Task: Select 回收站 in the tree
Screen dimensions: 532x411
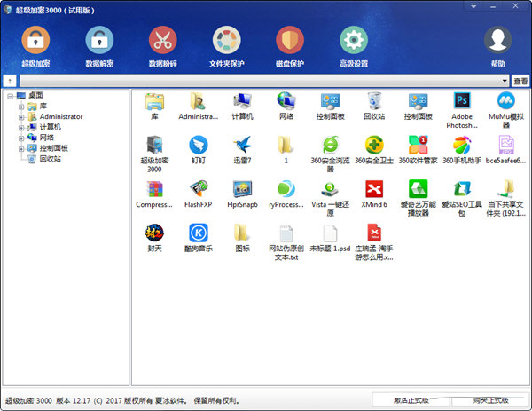Action: click(x=50, y=159)
